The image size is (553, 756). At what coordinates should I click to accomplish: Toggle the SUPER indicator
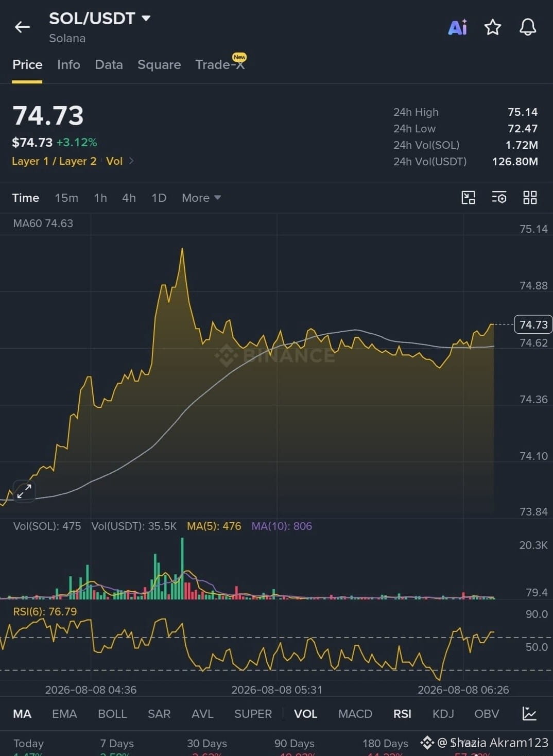point(253,714)
